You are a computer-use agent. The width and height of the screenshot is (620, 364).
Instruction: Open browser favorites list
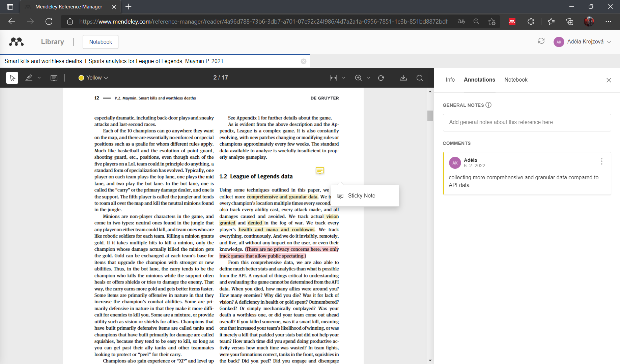pos(551,22)
